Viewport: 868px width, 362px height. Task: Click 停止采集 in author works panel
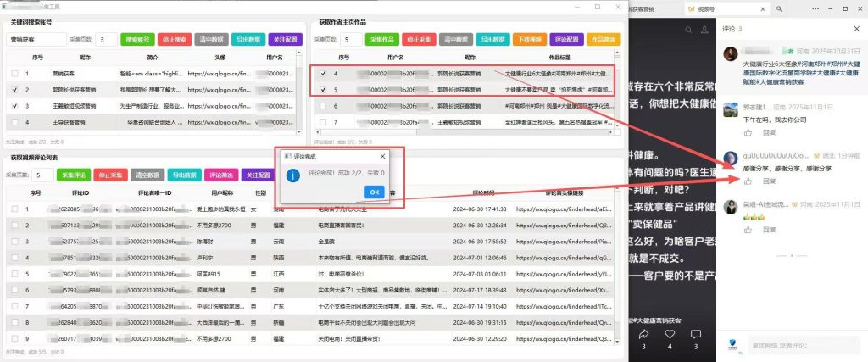coord(419,39)
